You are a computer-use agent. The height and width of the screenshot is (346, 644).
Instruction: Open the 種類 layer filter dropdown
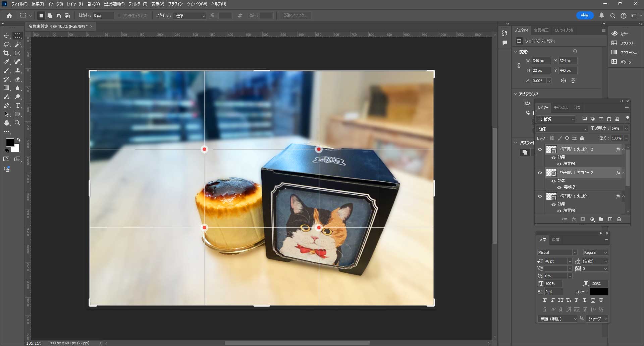pos(556,119)
